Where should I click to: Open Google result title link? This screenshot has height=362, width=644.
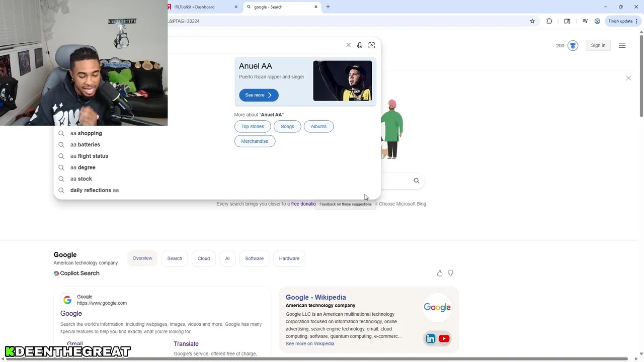point(71,313)
